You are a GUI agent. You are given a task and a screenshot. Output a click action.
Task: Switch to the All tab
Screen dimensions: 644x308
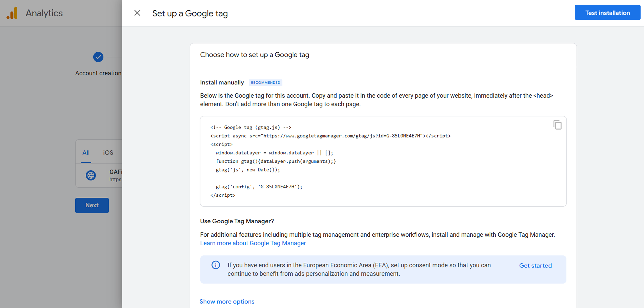86,152
